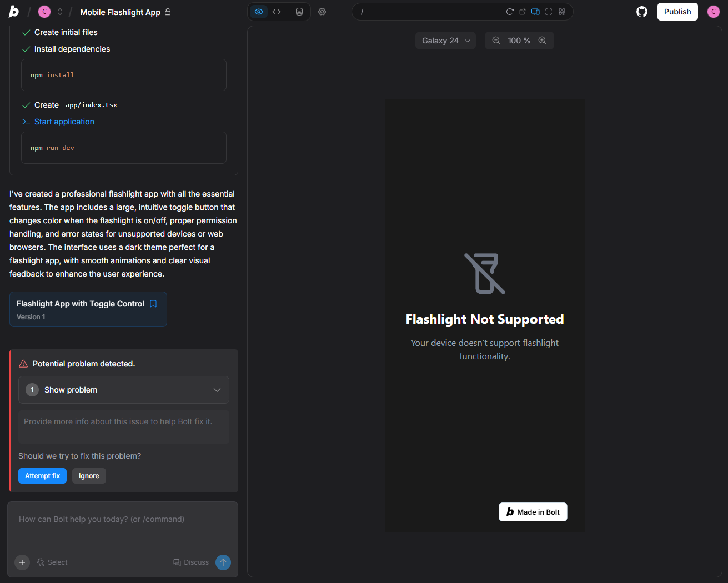Viewport: 728px width, 583px height.
Task: Toggle fullscreen preview mode
Action: pos(549,11)
